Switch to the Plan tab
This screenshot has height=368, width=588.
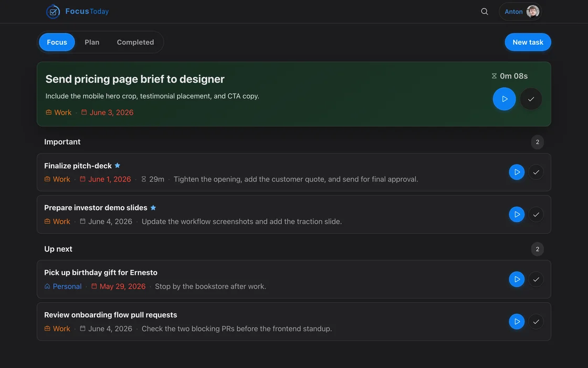92,42
